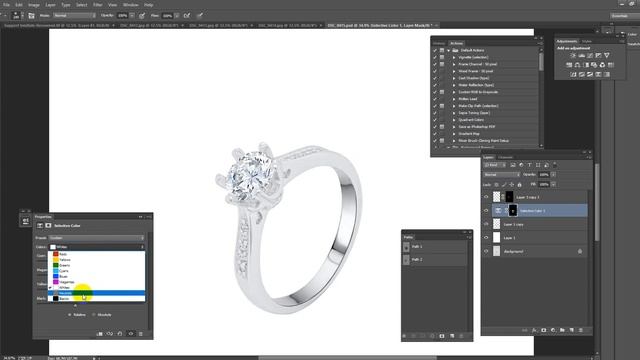This screenshot has width=640, height=360.
Task: Add a Channel Mixer adjustment layer
Action: click(602, 65)
